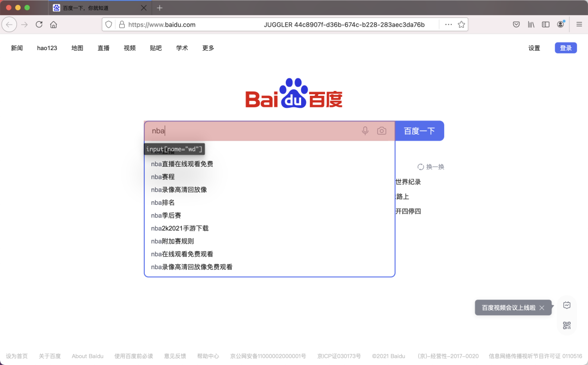This screenshot has width=588, height=365.
Task: Open camera search-by-image icon in search box
Action: click(381, 131)
